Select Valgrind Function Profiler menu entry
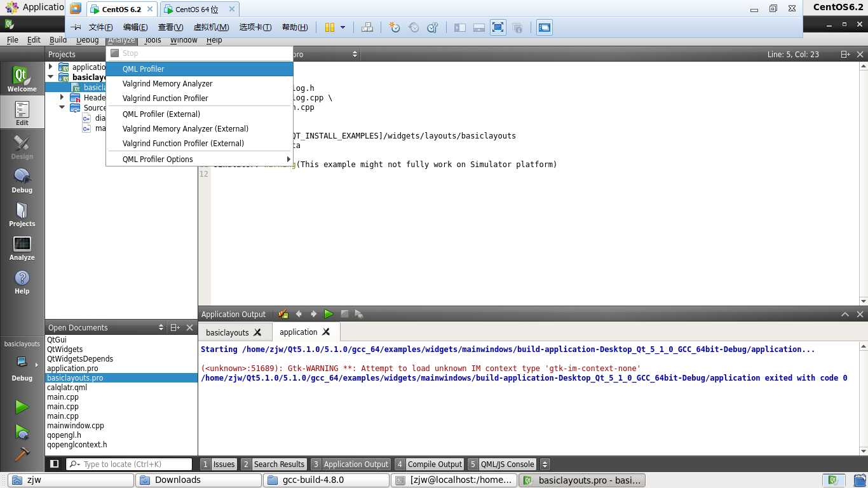The width and height of the screenshot is (868, 488). (x=200, y=98)
